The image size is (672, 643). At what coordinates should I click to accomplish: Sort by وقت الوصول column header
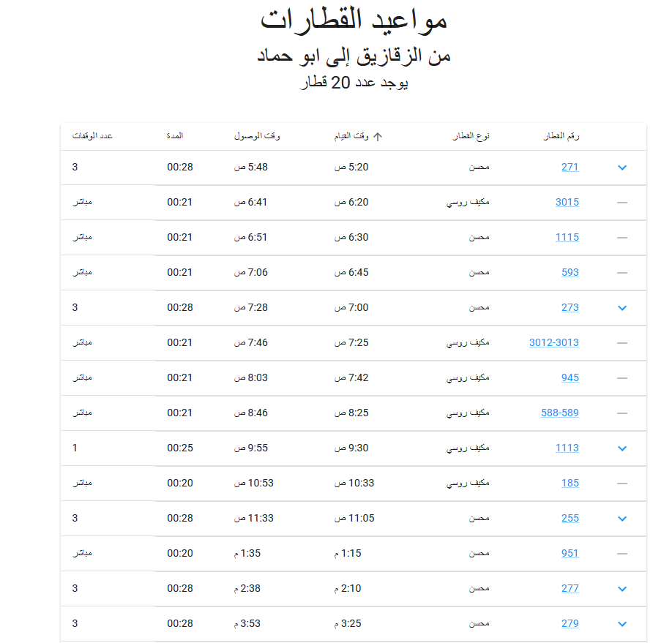pos(257,136)
